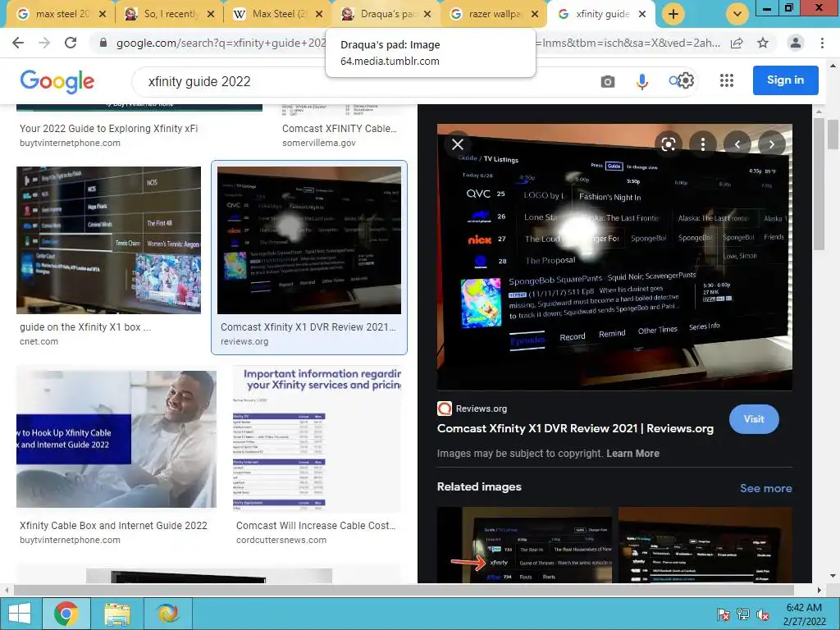Open the tab search dropdown arrow
The width and height of the screenshot is (840, 630).
point(737,14)
